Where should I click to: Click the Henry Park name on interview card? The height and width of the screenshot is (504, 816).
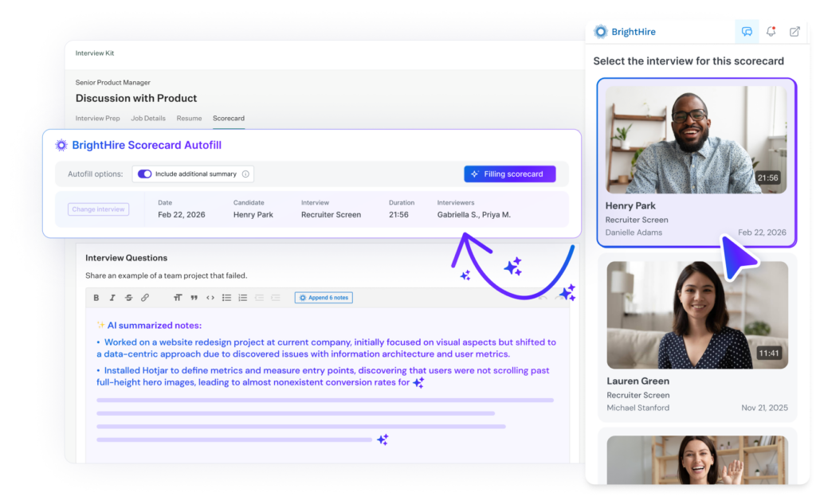pyautogui.click(x=630, y=206)
